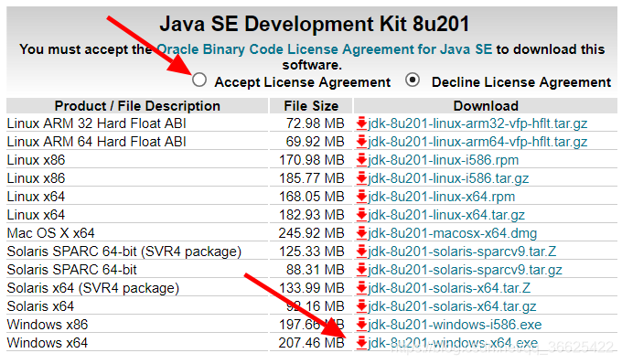Click the Windows x64 description
The height and width of the screenshot is (364, 622).
48,343
